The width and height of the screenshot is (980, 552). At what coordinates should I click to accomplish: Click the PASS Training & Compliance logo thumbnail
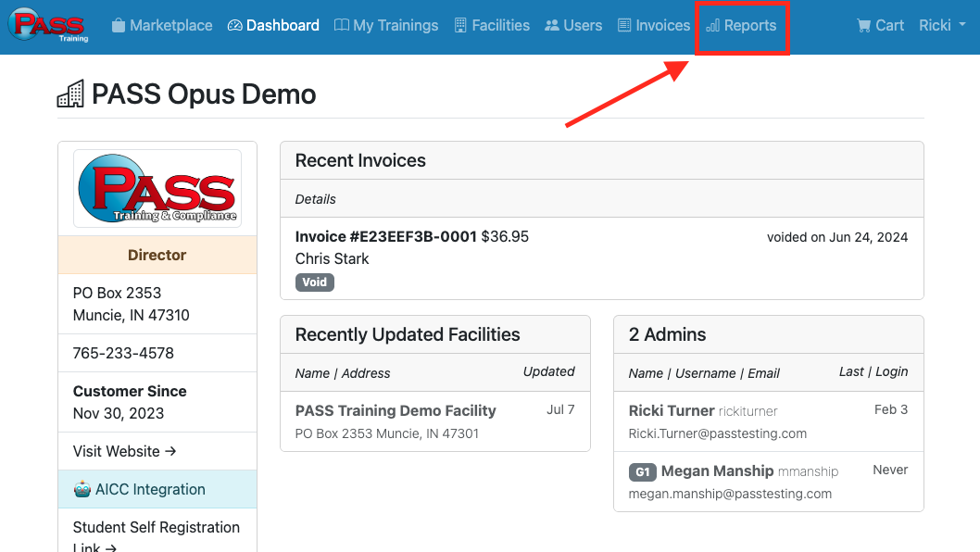[157, 188]
